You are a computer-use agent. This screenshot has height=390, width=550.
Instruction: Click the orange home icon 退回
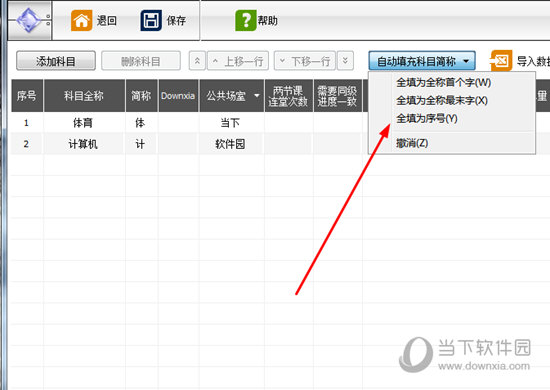[81, 20]
